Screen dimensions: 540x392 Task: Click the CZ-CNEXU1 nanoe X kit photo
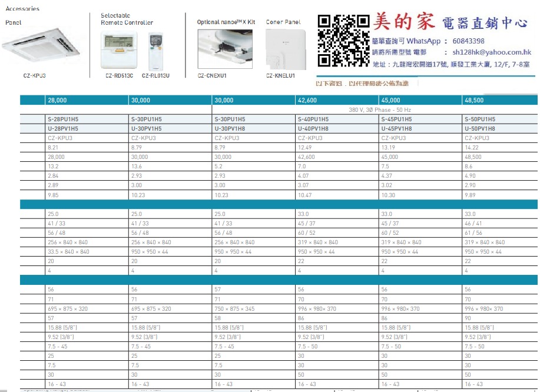(225, 49)
